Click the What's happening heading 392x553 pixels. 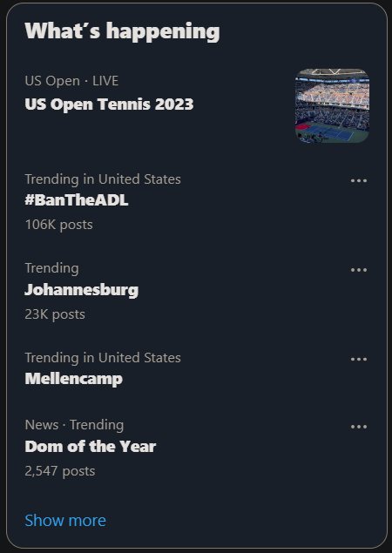122,31
